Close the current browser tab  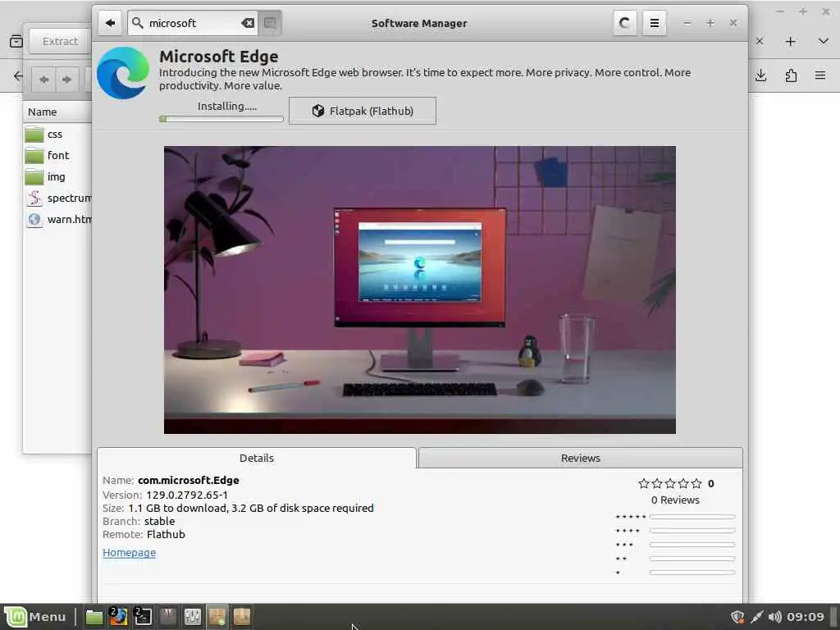point(759,41)
